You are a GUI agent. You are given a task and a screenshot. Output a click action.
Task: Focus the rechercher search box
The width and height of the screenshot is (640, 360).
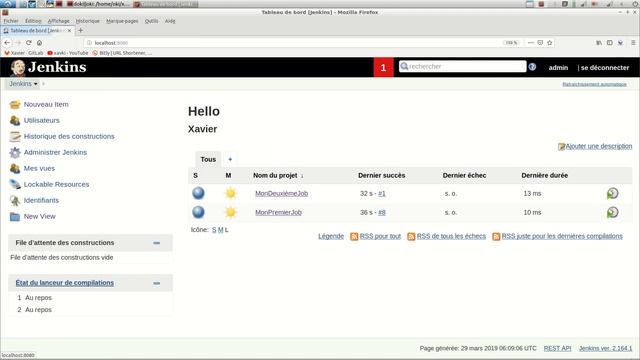pos(462,67)
